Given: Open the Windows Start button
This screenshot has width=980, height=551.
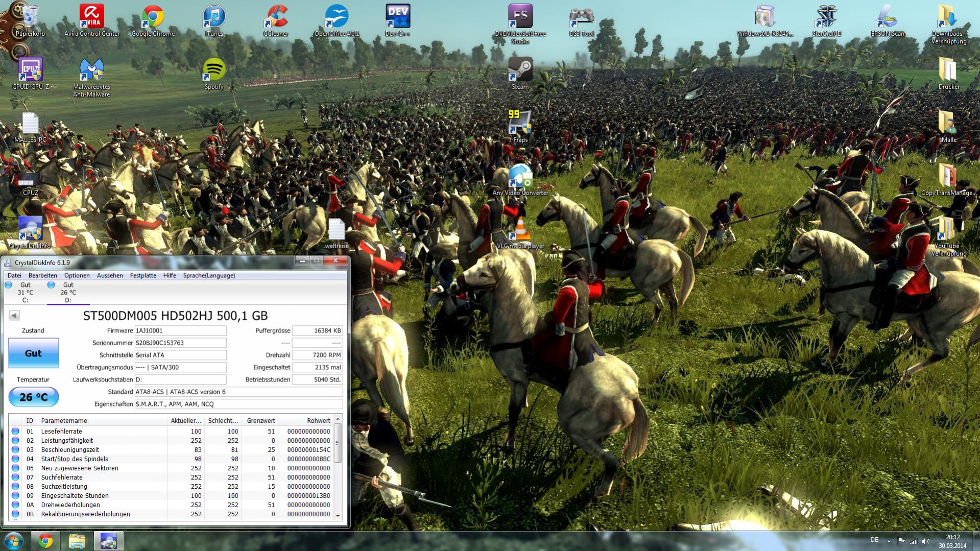Looking at the screenshot, I should (14, 541).
